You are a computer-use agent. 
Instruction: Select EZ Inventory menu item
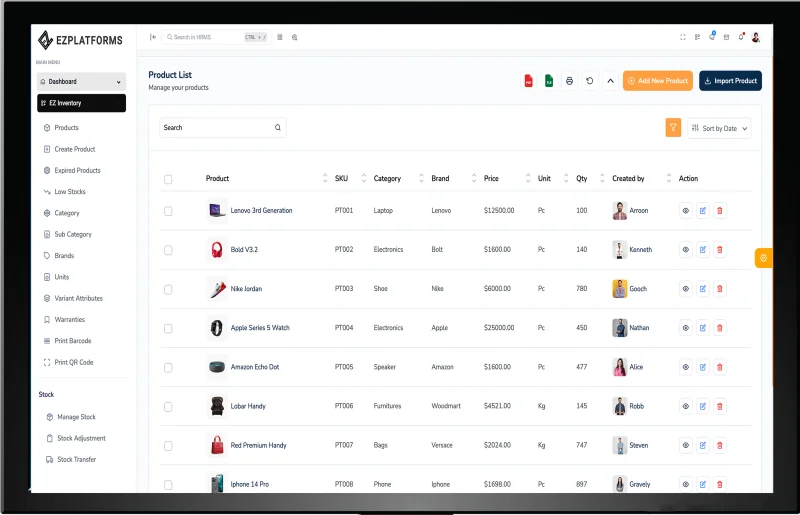click(x=81, y=103)
